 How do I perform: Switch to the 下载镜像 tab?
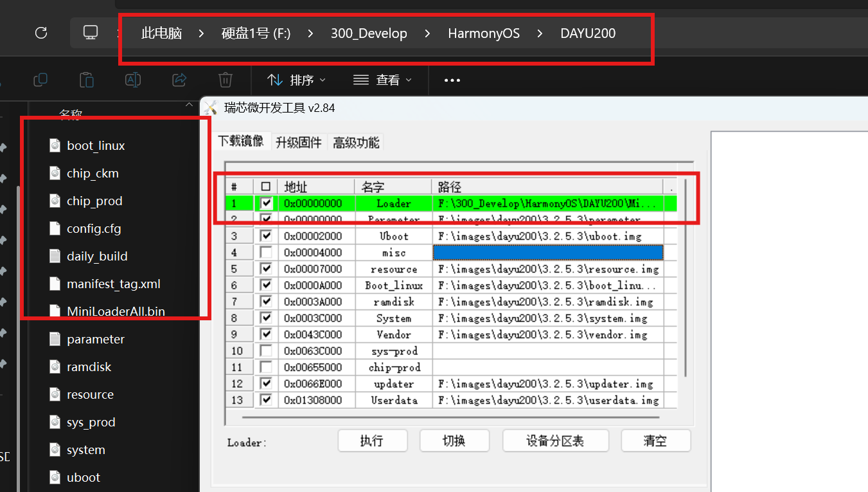click(241, 141)
